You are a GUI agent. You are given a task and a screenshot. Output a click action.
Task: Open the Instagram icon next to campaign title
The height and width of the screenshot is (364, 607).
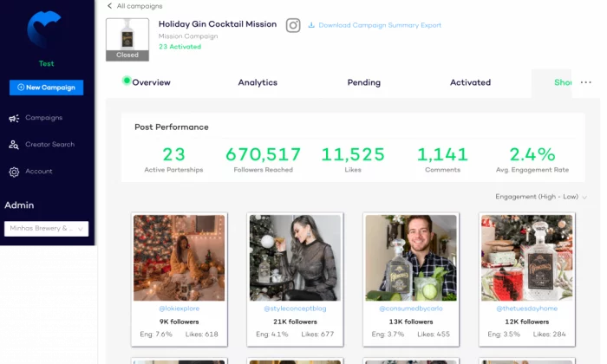(293, 25)
